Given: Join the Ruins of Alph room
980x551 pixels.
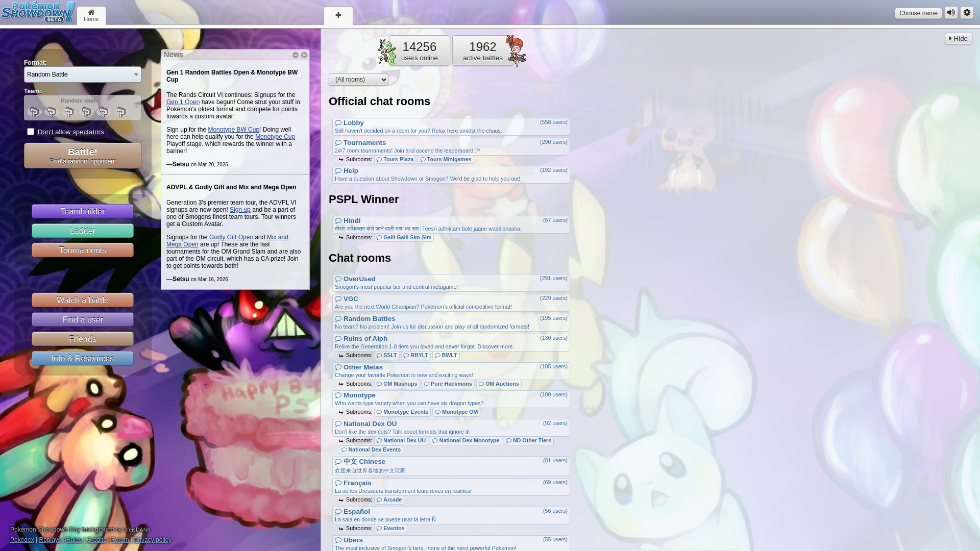Looking at the screenshot, I should [x=451, y=343].
